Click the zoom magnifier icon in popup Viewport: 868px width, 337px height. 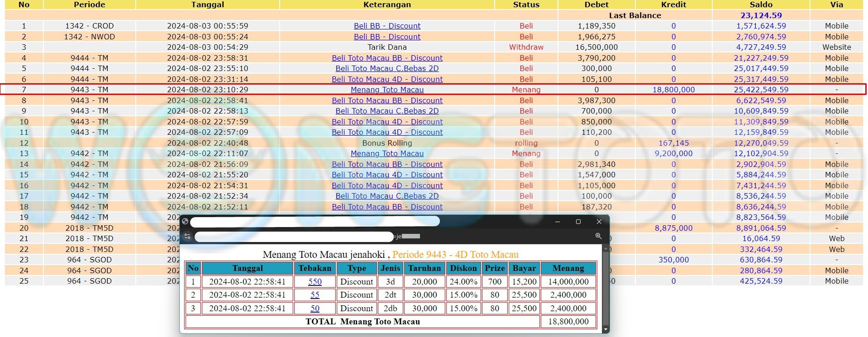[598, 236]
